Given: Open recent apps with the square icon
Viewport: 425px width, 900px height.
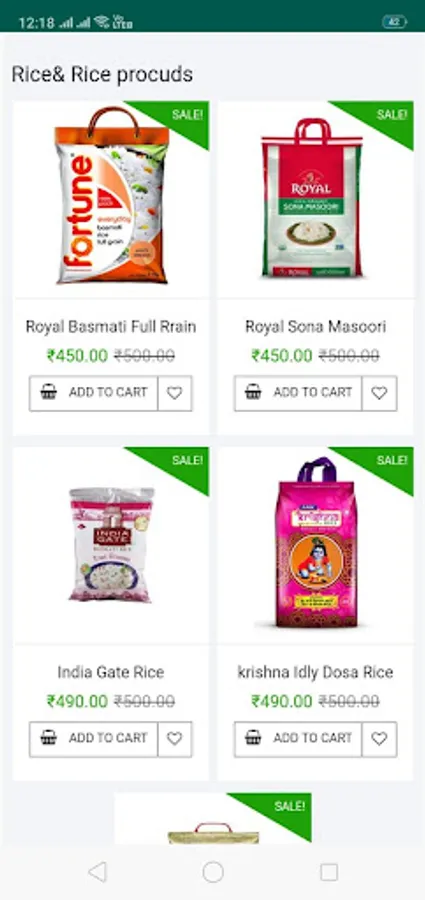Looking at the screenshot, I should 329,872.
